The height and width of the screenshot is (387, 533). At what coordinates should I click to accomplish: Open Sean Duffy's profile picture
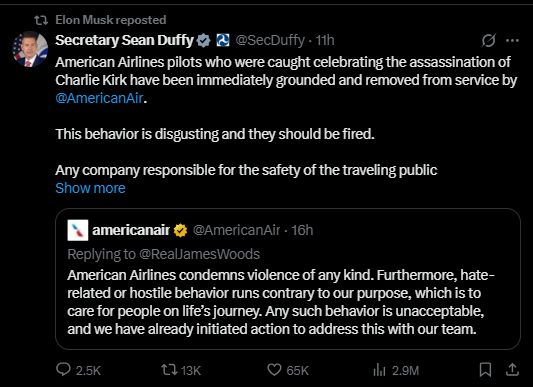click(x=30, y=49)
